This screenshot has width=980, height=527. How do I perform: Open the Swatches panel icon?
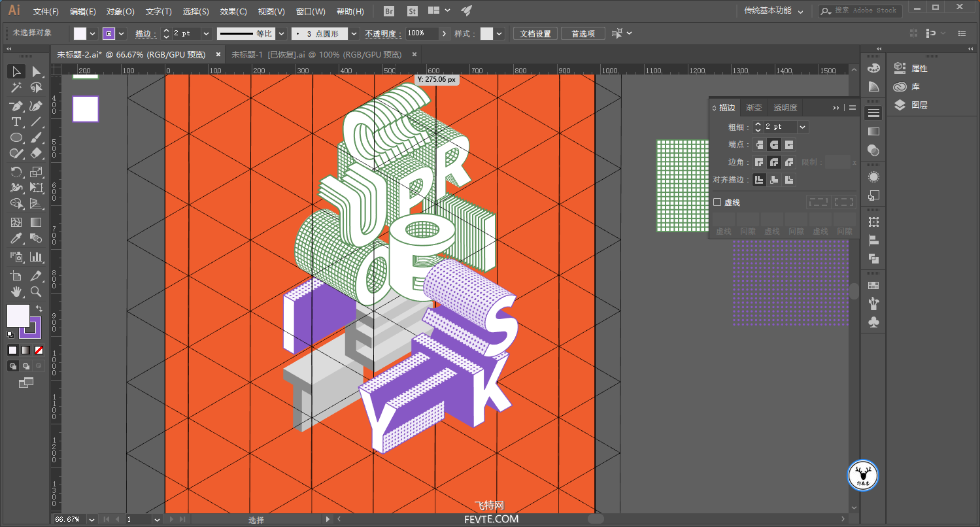(x=873, y=285)
